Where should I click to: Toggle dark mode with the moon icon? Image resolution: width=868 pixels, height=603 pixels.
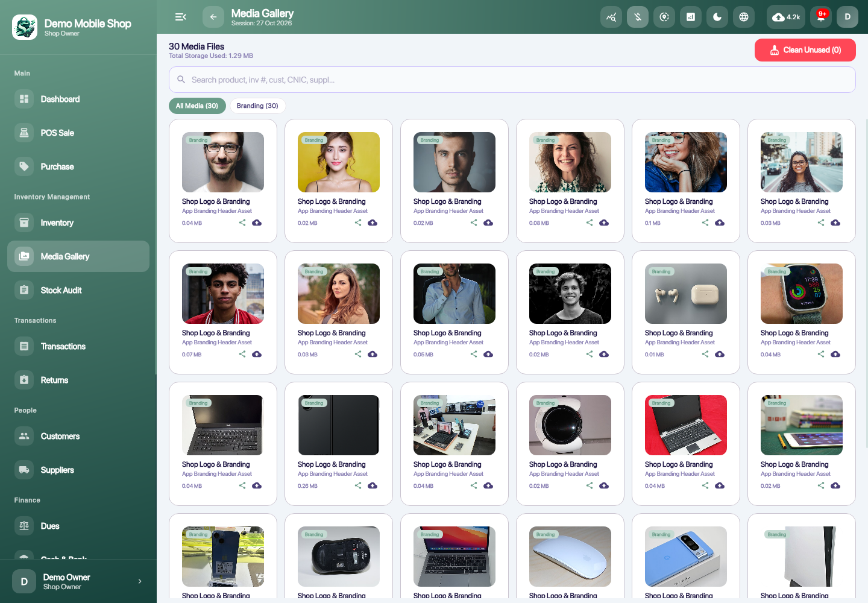(717, 17)
